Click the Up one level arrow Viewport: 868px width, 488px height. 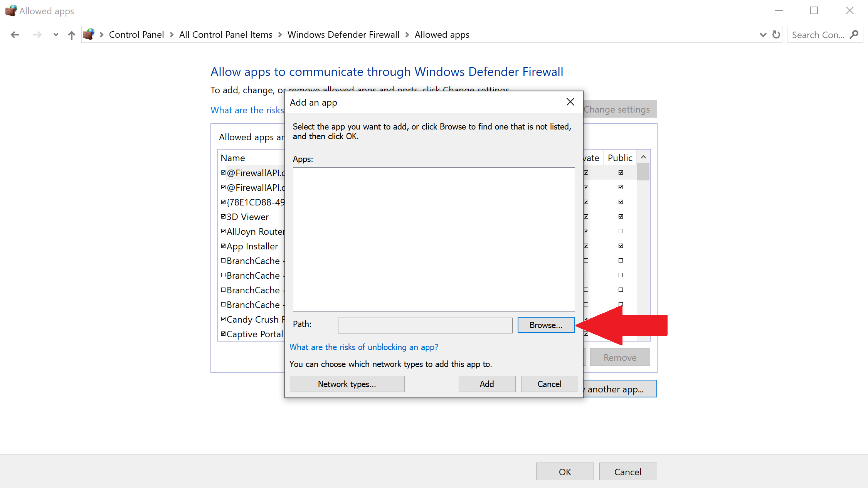(x=72, y=35)
